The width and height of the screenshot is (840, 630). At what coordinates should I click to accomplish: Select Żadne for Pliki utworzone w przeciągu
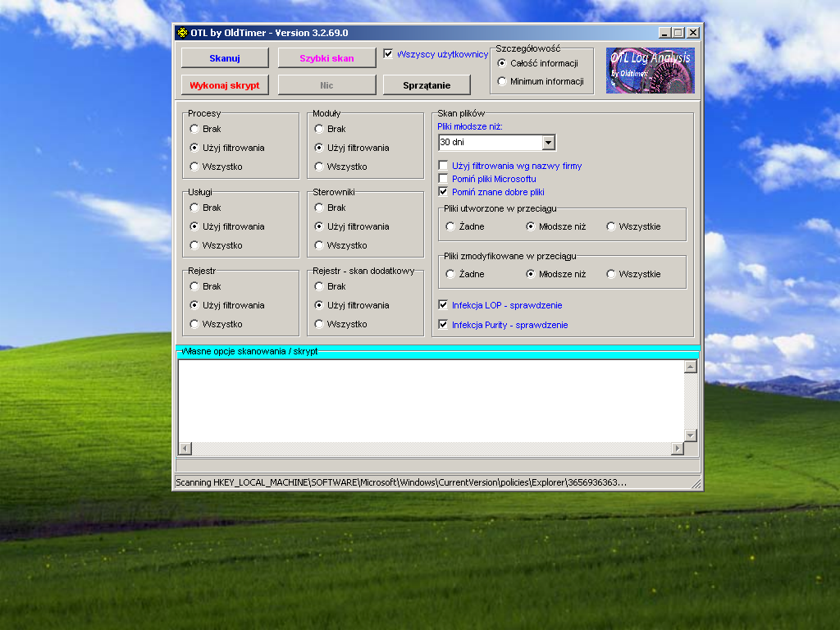point(450,226)
